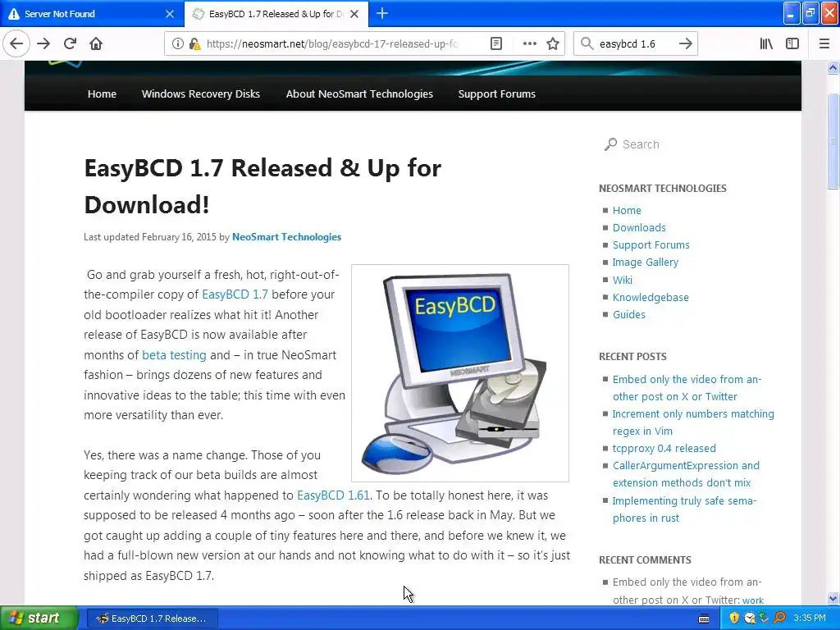
Task: Open recent post Implementing truly safe semaphores in rust
Action: pyautogui.click(x=685, y=509)
